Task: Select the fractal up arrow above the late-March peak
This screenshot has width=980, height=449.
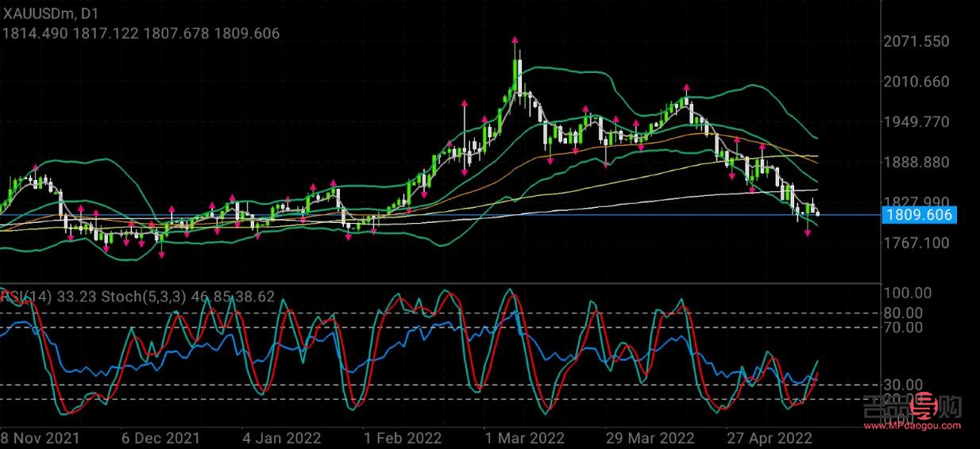Action: (686, 87)
